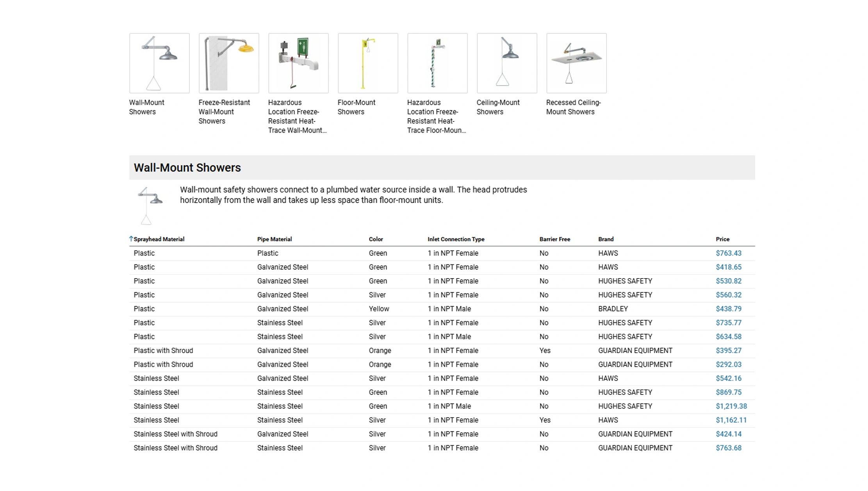Click HUGHES SAFETY in the $869.75 row
Viewport: 868px width, 491px height.
coord(625,392)
